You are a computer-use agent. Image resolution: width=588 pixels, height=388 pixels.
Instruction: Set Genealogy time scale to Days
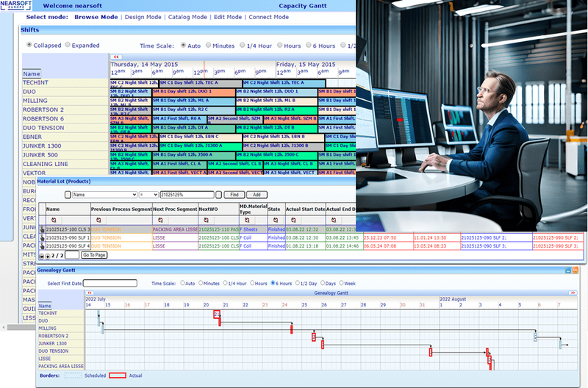(x=323, y=283)
